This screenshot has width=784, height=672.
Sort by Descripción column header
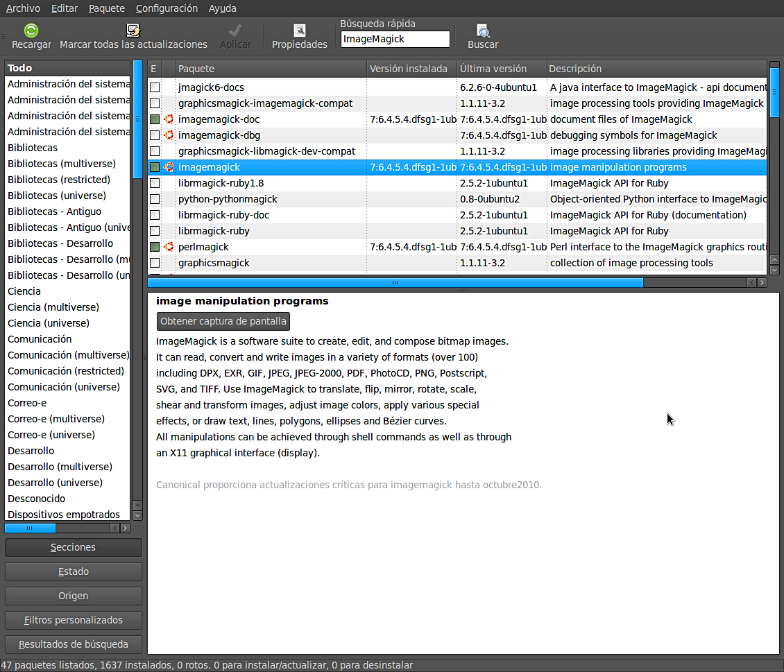pyautogui.click(x=656, y=69)
